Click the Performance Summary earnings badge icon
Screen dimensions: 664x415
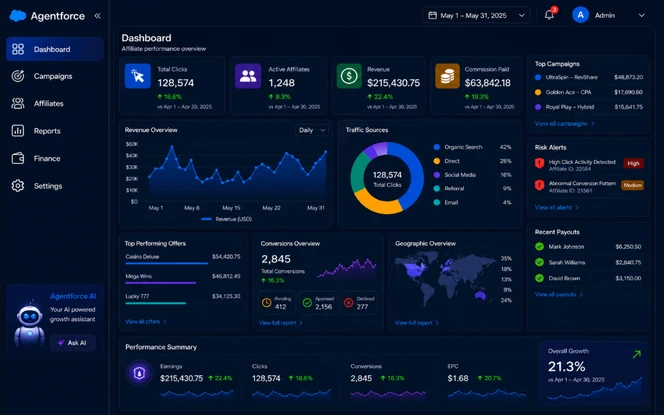[139, 373]
